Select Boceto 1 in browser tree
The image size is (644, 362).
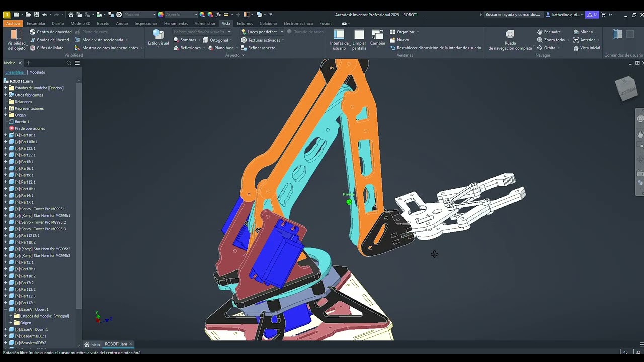click(x=22, y=122)
